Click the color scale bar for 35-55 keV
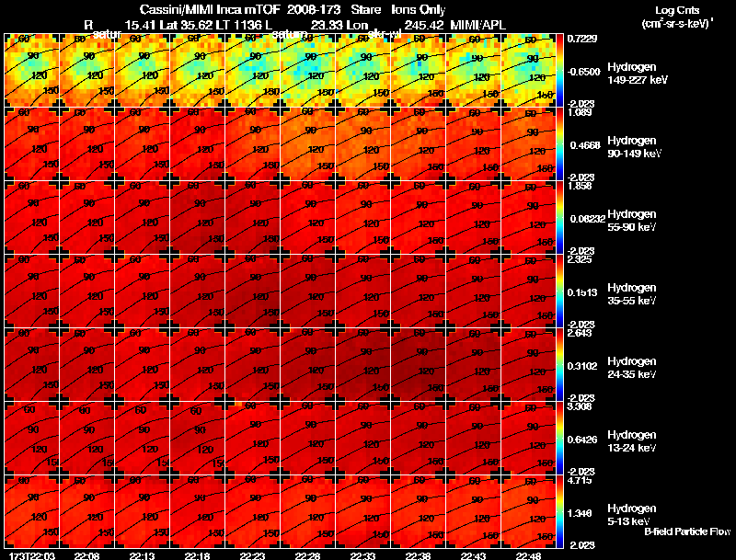The image size is (736, 560). (x=559, y=291)
